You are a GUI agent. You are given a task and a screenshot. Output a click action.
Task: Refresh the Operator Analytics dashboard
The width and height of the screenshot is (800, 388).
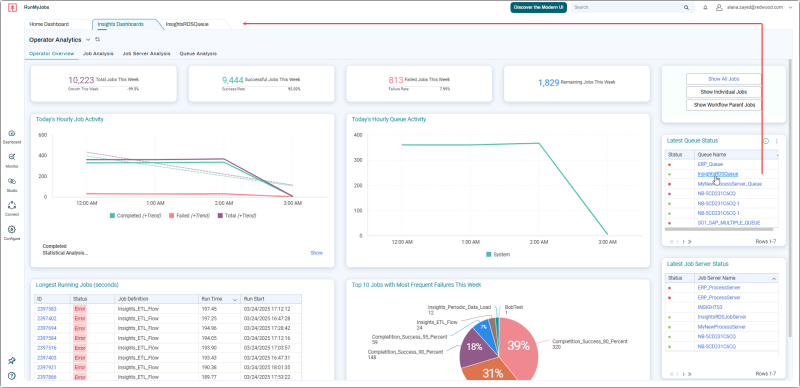click(97, 39)
